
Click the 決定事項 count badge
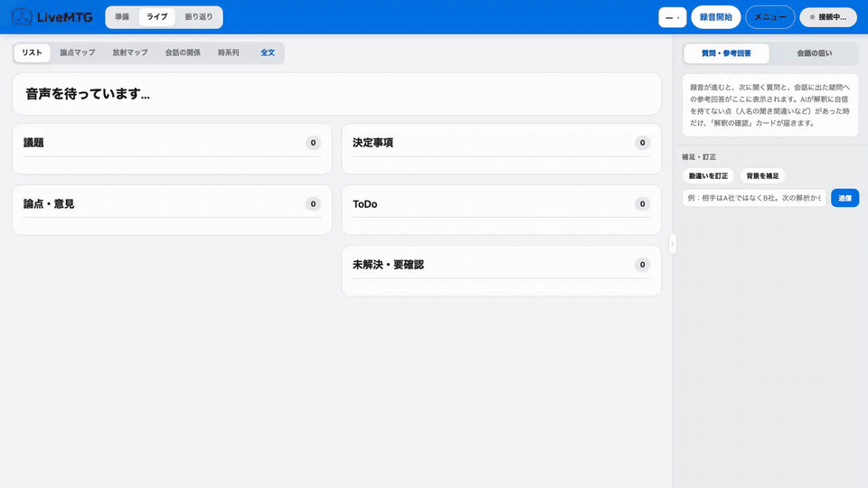(642, 143)
